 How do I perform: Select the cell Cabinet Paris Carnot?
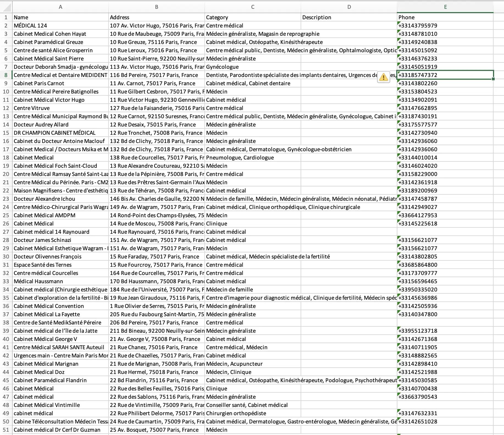[60, 83]
